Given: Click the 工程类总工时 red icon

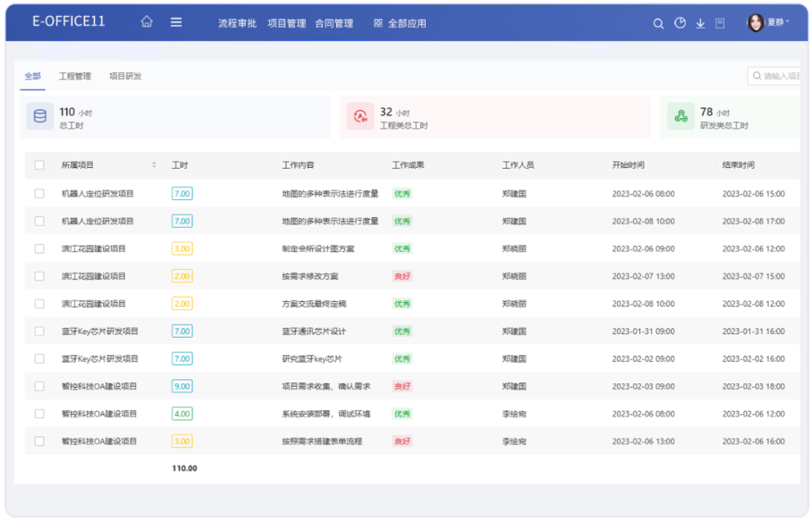Looking at the screenshot, I should [360, 116].
